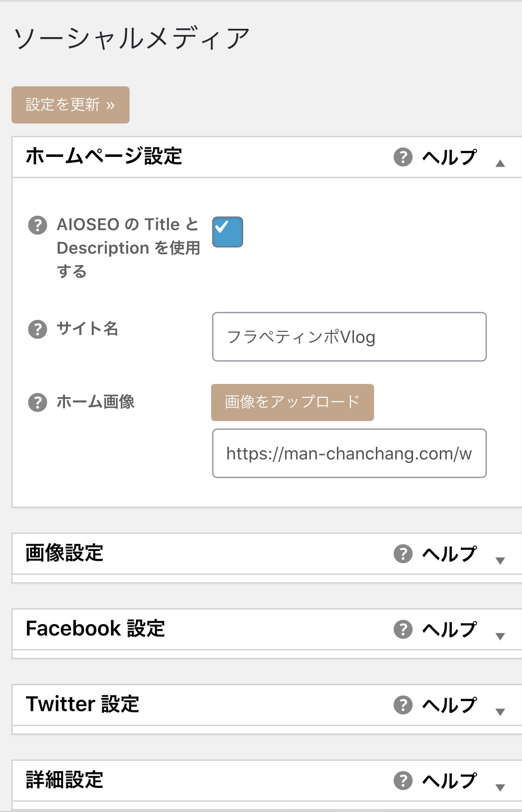This screenshot has height=812, width=522.
Task: Click question mark icon next to サイト名
Action: 38,329
